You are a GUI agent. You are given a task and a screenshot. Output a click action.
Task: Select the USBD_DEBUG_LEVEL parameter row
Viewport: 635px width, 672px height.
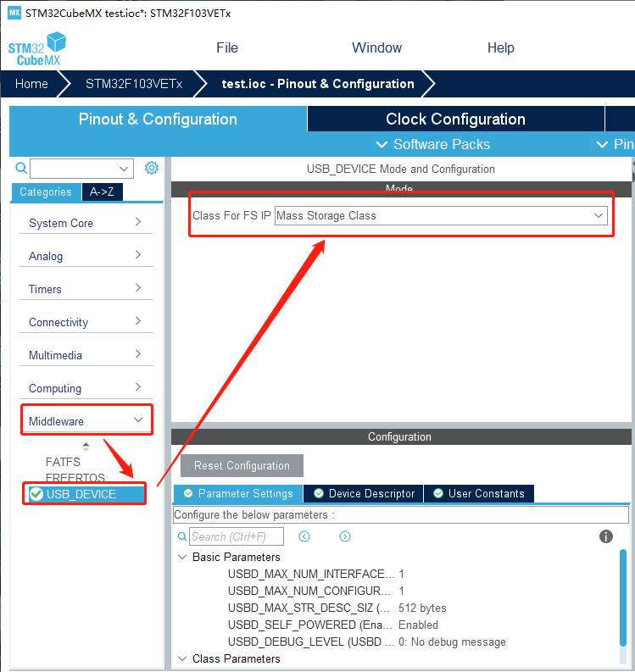pyautogui.click(x=366, y=641)
